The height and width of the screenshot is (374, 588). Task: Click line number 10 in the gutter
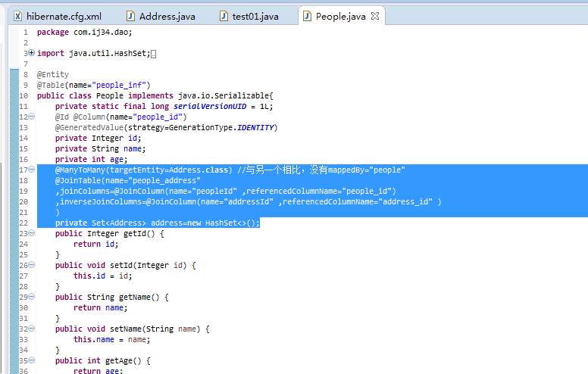(23, 96)
